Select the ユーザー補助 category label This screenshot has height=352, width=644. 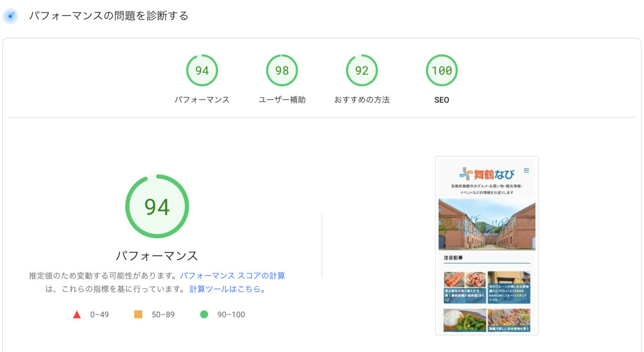282,100
